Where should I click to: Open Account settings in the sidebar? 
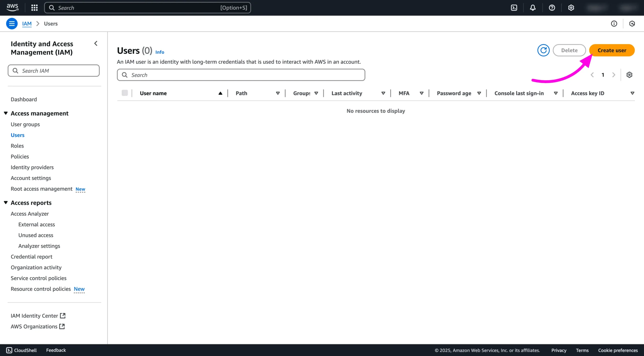(31, 178)
